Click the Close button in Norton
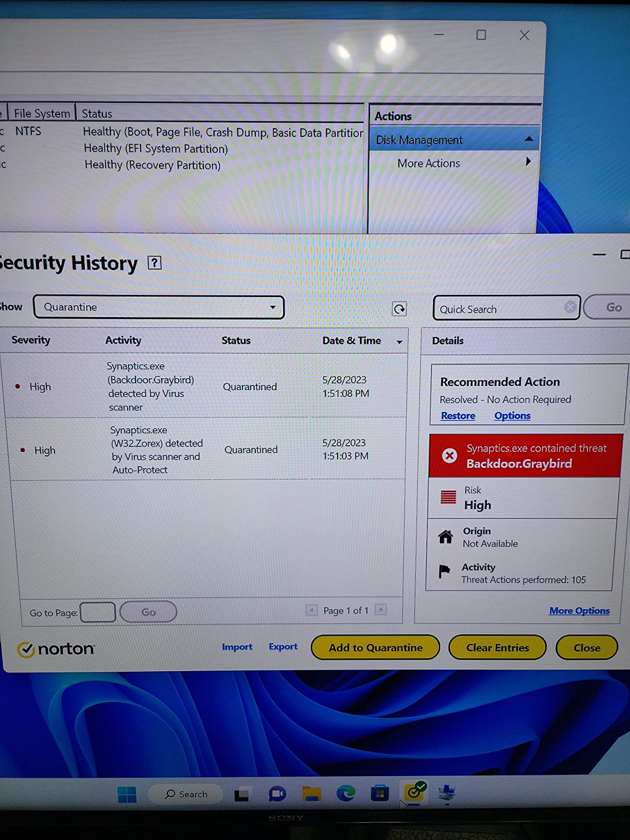Screen dimensions: 630x840 (587, 647)
